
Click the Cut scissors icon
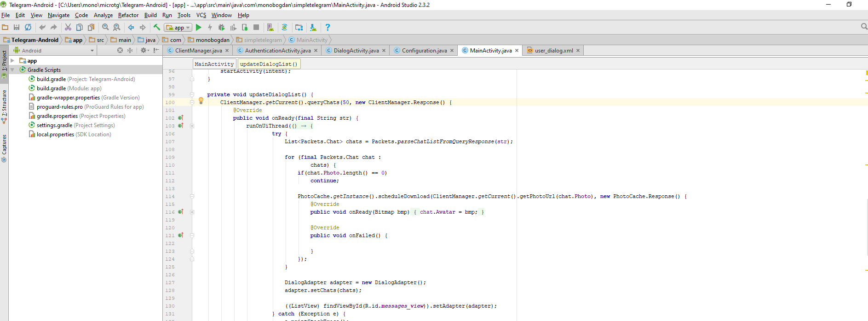click(68, 28)
